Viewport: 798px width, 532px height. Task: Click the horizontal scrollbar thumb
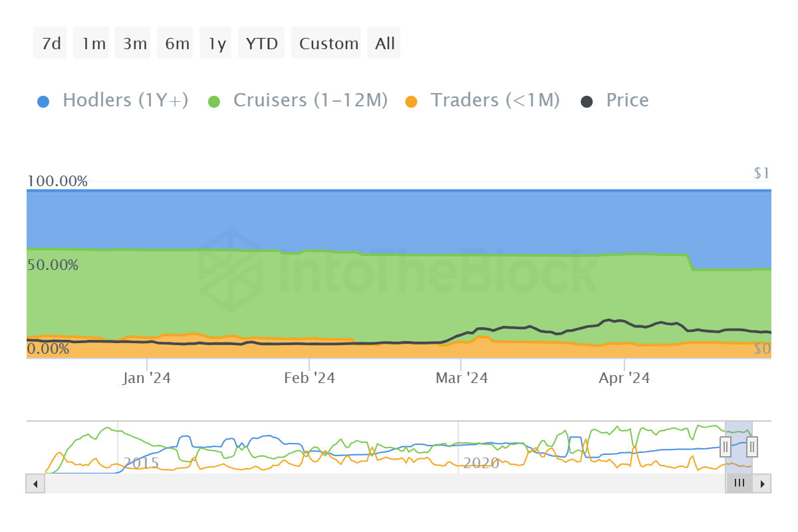[x=739, y=483]
